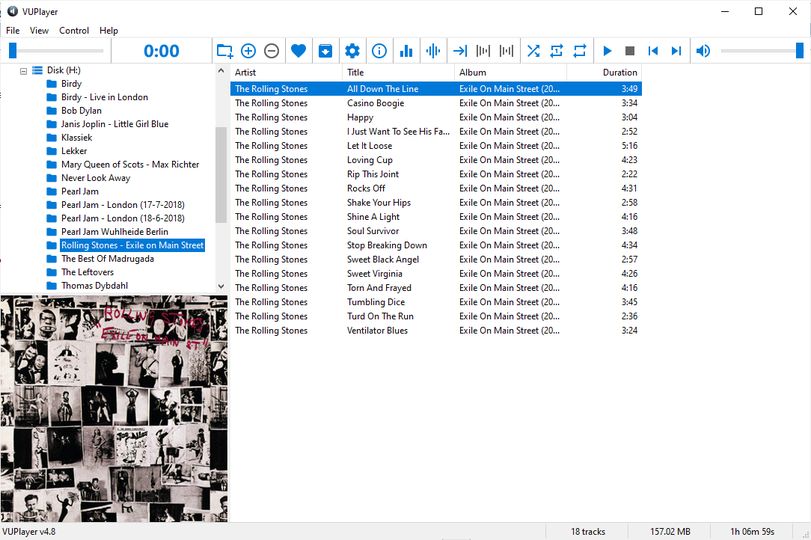Sort by Title column header

pos(398,72)
